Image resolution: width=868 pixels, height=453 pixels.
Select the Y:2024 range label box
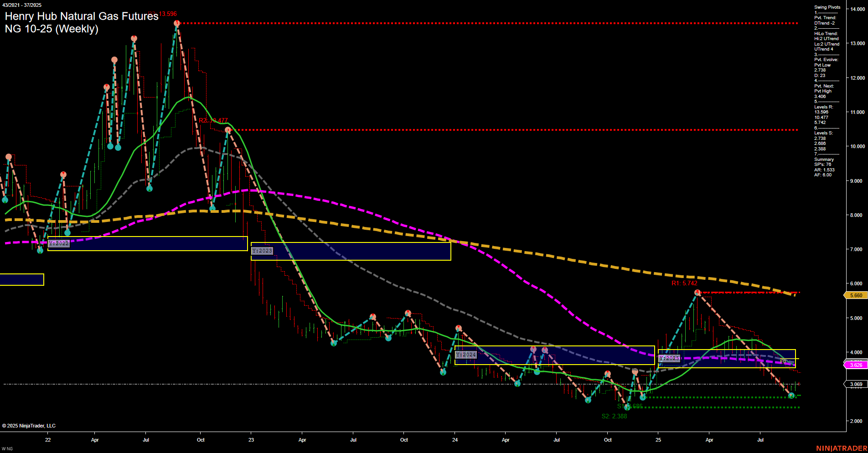pos(466,354)
